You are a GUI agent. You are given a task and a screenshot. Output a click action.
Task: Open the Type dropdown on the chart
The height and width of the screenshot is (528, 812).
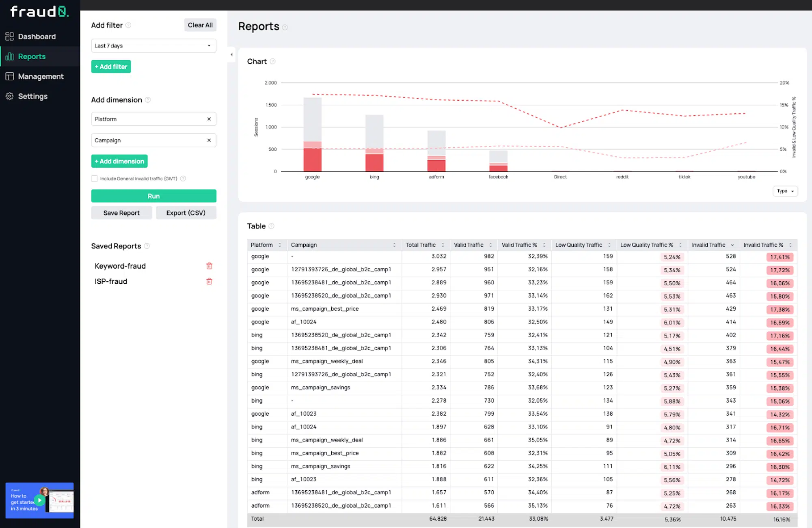(x=785, y=191)
